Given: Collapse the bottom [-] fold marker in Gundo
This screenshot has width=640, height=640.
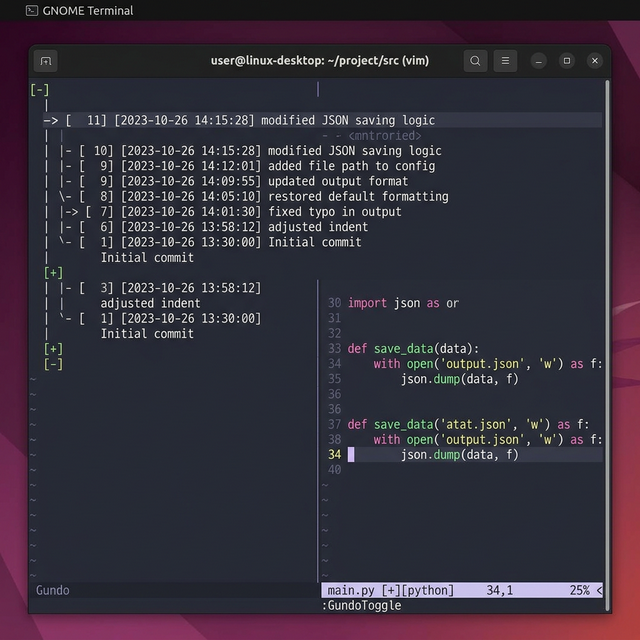Looking at the screenshot, I should tap(53, 364).
